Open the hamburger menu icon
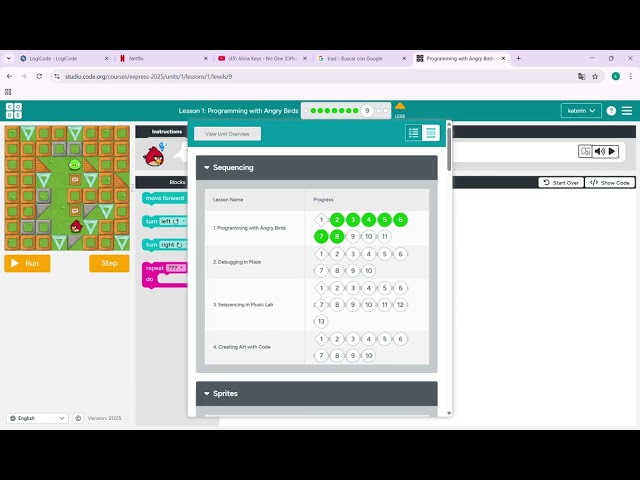640x480 pixels. click(627, 111)
